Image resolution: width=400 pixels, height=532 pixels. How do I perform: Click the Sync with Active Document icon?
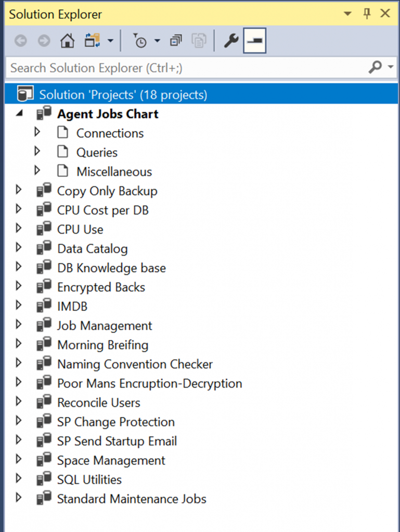click(x=92, y=41)
